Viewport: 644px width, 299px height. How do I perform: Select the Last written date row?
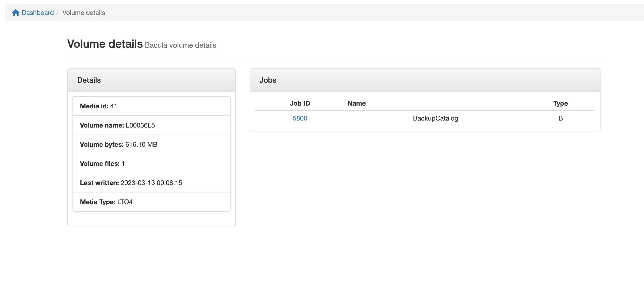coord(151,183)
